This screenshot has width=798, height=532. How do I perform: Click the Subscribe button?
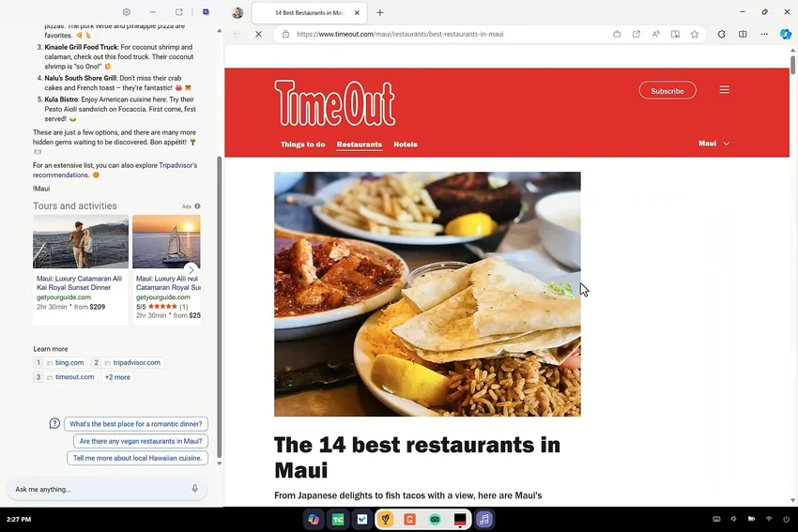coord(668,90)
